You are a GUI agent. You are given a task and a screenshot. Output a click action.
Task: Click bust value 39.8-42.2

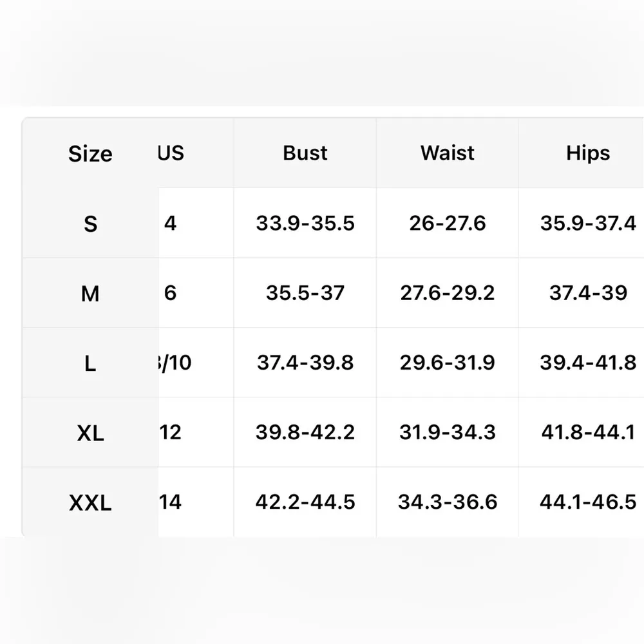(305, 432)
